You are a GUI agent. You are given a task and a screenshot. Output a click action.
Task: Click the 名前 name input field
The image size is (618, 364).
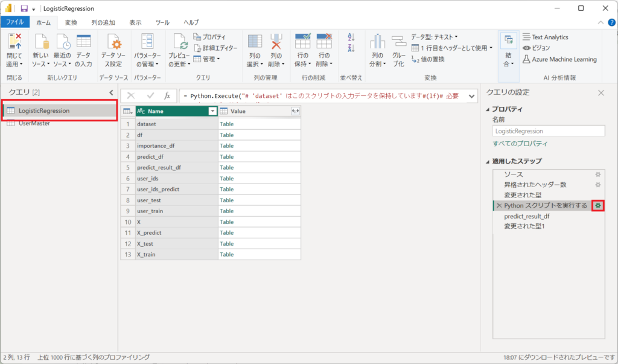[x=548, y=131]
